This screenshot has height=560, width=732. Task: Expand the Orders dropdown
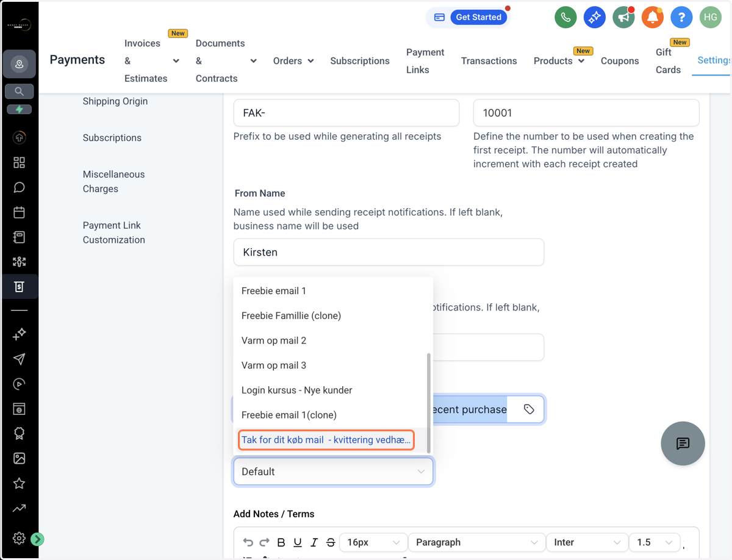click(293, 61)
